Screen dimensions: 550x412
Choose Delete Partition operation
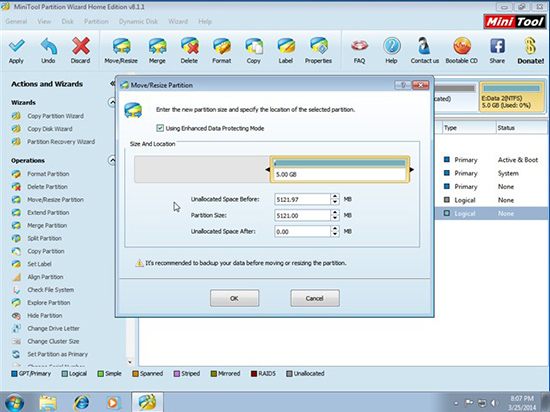pos(47,187)
